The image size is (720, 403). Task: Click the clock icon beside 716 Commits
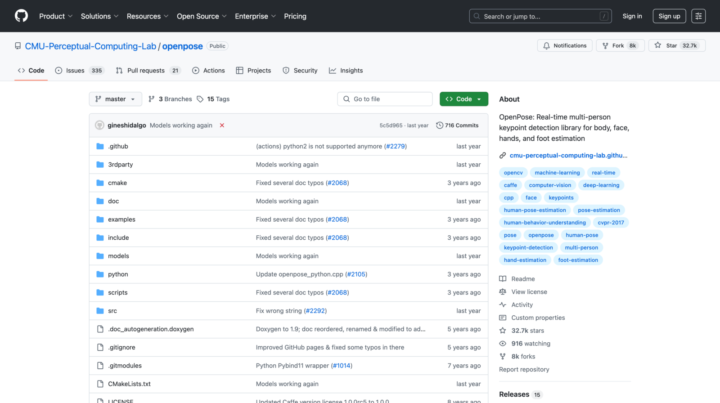(439, 125)
